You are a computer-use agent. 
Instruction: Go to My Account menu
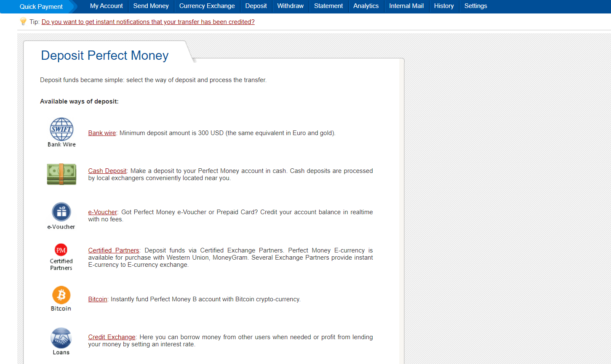point(107,6)
